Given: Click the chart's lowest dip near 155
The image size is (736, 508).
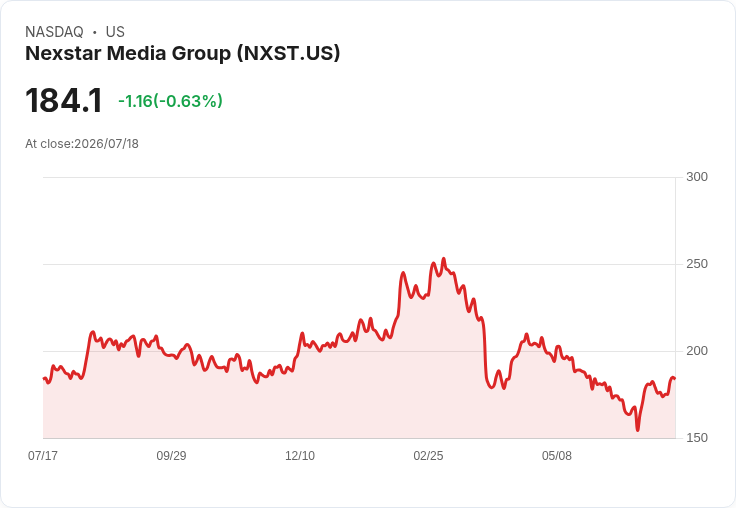Looking at the screenshot, I should pyautogui.click(x=637, y=430).
